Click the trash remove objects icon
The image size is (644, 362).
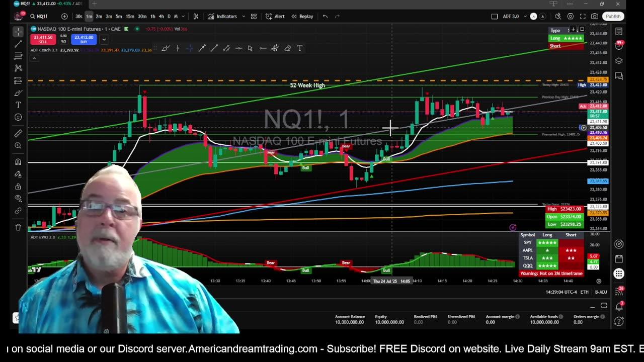point(18,227)
